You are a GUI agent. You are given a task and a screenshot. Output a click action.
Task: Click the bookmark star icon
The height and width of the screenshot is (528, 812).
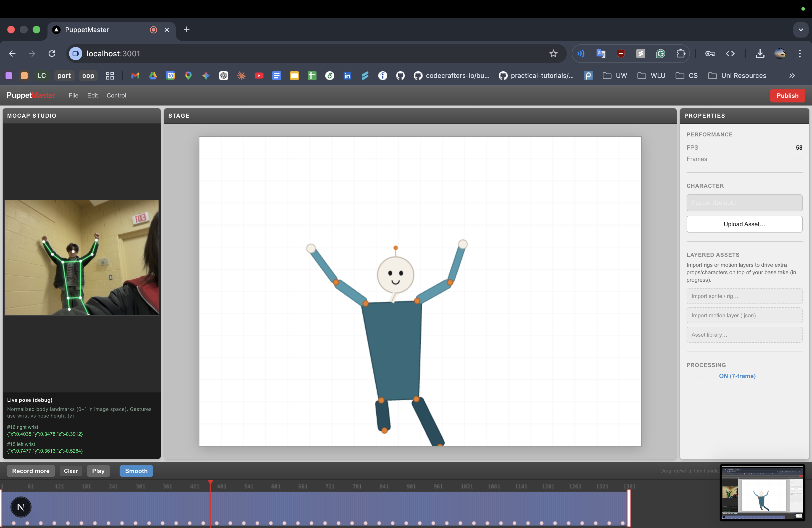point(553,54)
